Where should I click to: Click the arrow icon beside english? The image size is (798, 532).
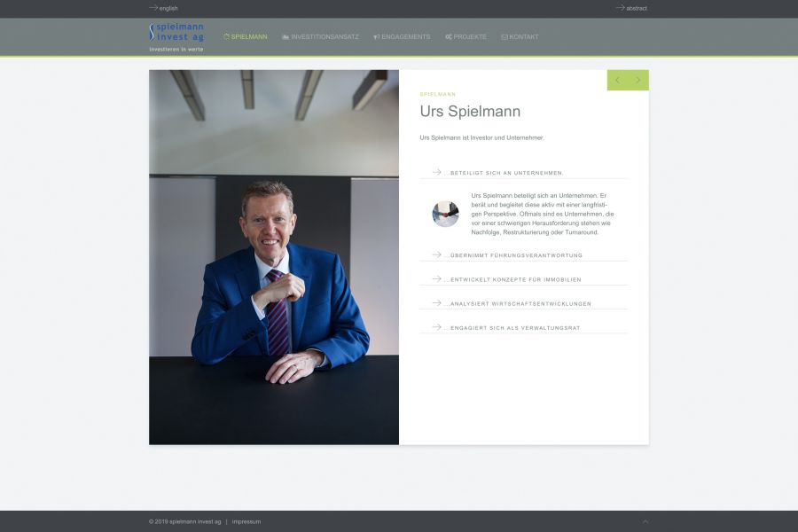(153, 8)
